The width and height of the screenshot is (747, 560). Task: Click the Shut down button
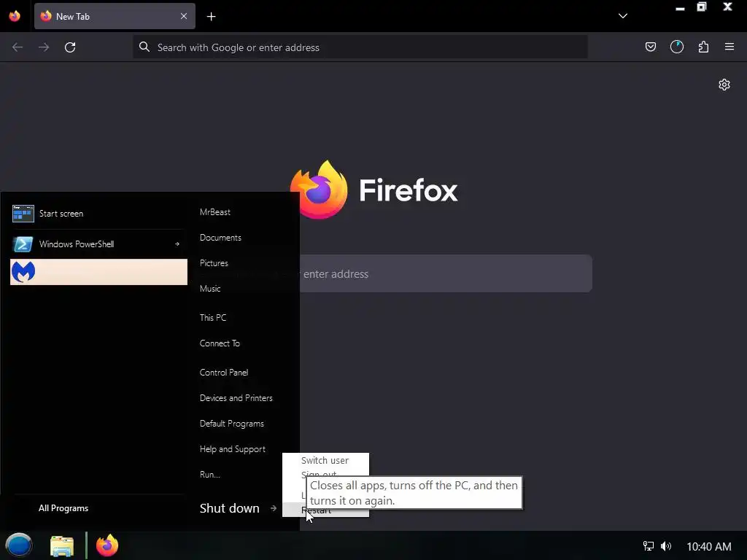point(229,508)
